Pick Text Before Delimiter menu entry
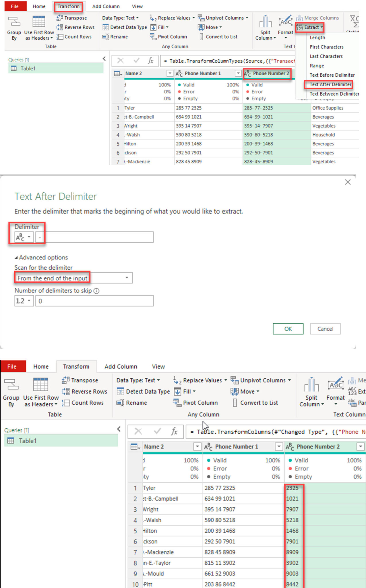This screenshot has width=366, height=588. tap(332, 75)
